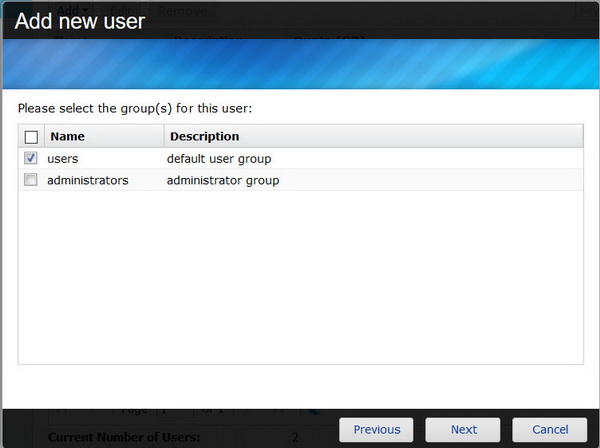Image resolution: width=600 pixels, height=448 pixels.
Task: Click empty area of the group list
Action: [x=300, y=280]
